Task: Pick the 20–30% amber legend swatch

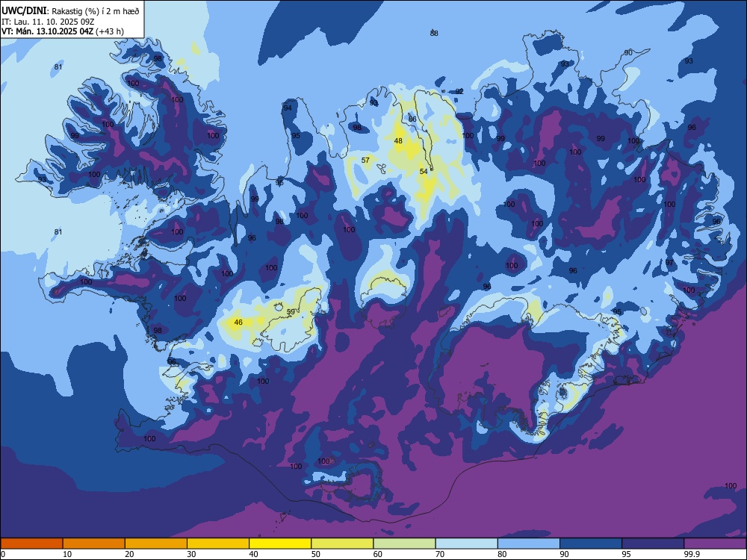Action: click(156, 544)
